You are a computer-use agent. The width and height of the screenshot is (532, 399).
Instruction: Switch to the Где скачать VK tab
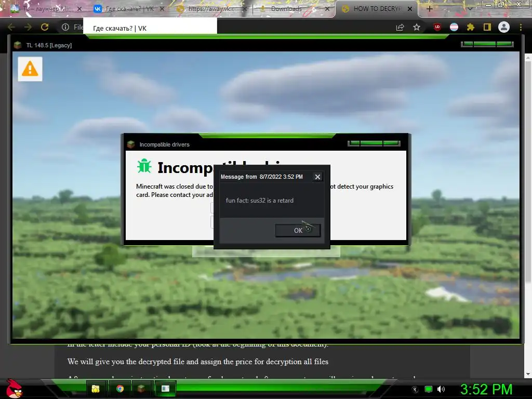(129, 9)
